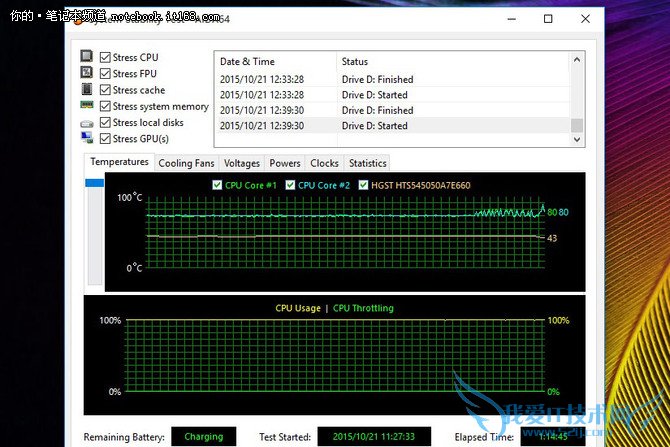Toggle CPU Core #2 temperature checkbox
The height and width of the screenshot is (447, 670).
click(290, 185)
